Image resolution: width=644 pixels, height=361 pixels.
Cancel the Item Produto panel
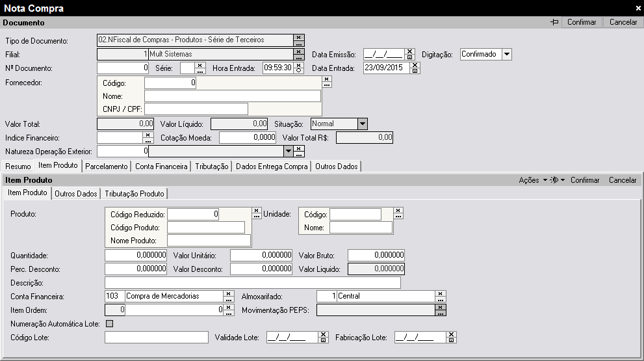[623, 180]
